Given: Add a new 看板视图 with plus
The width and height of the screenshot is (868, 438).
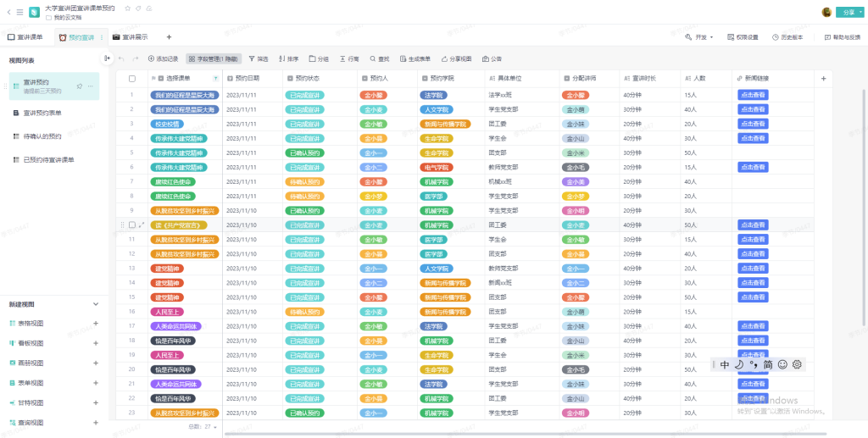Looking at the screenshot, I should click(96, 343).
